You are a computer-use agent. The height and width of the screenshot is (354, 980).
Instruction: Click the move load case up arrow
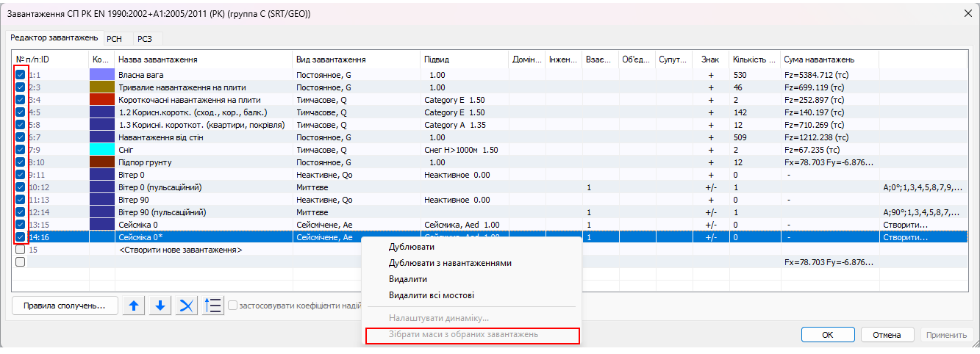pos(133,306)
